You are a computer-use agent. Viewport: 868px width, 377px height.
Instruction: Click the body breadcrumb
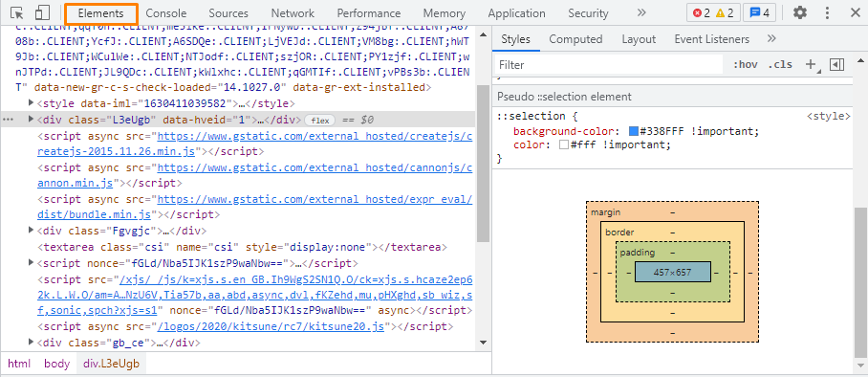click(x=57, y=364)
